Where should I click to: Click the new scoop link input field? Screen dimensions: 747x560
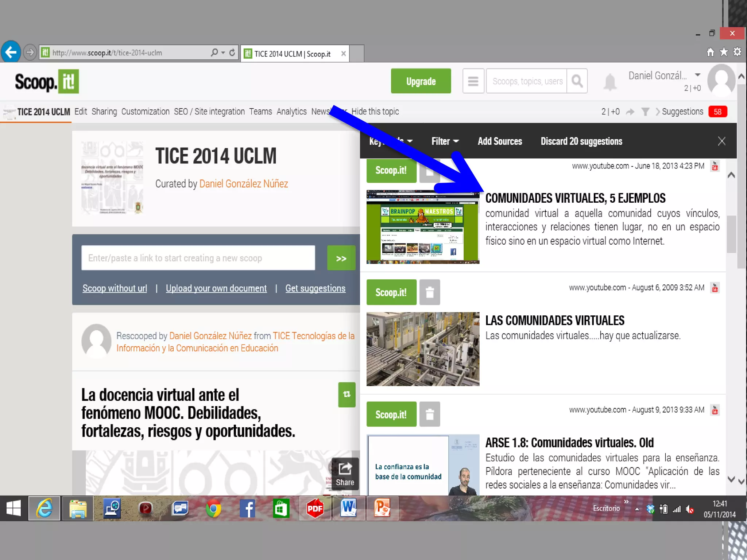click(198, 258)
